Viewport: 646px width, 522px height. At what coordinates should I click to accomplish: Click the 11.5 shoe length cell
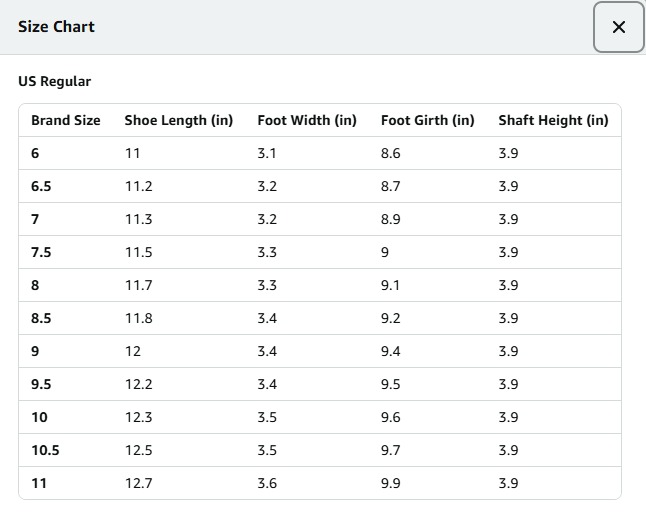138,252
